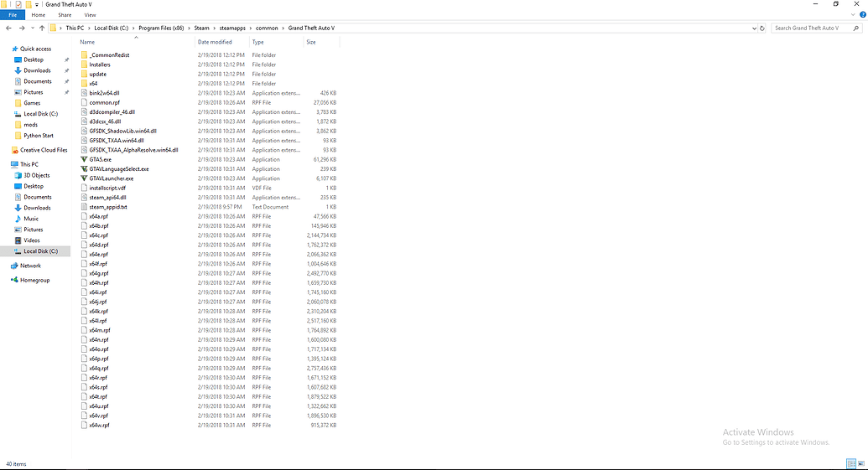Click the 3D Objects sidebar icon
The width and height of the screenshot is (868, 470).
[18, 175]
